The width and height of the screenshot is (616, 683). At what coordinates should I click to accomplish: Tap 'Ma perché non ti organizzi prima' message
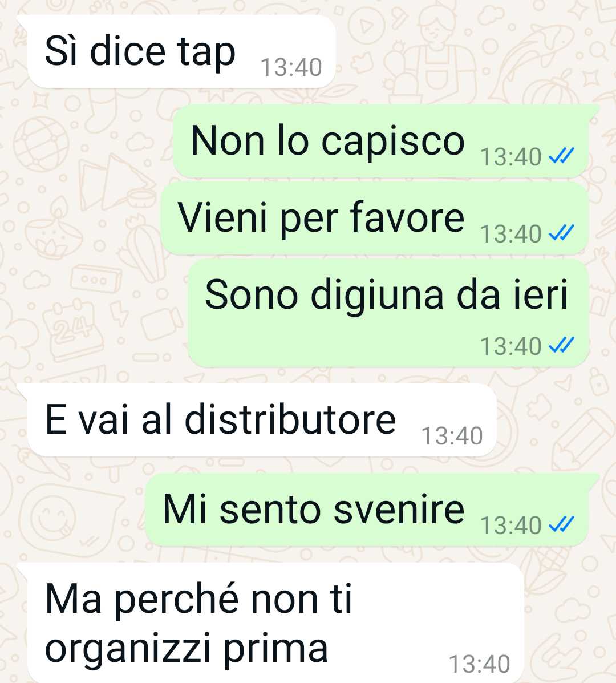tap(274, 623)
